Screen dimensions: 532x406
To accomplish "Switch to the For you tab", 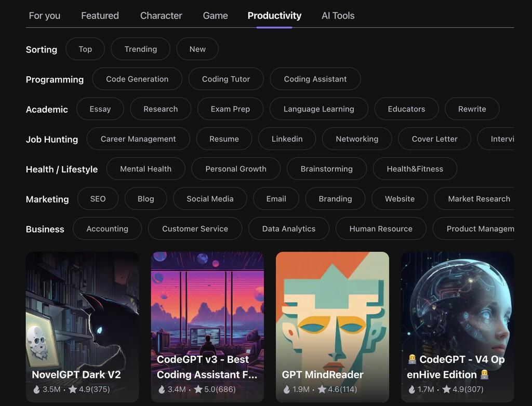I will click(x=45, y=16).
